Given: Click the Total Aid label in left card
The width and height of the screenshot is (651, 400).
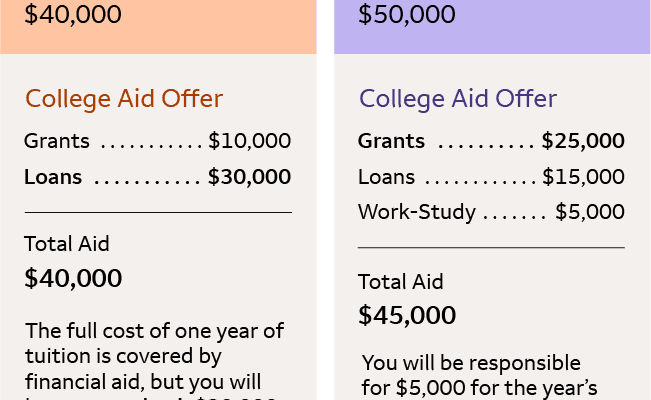Looking at the screenshot, I should click(x=67, y=243).
